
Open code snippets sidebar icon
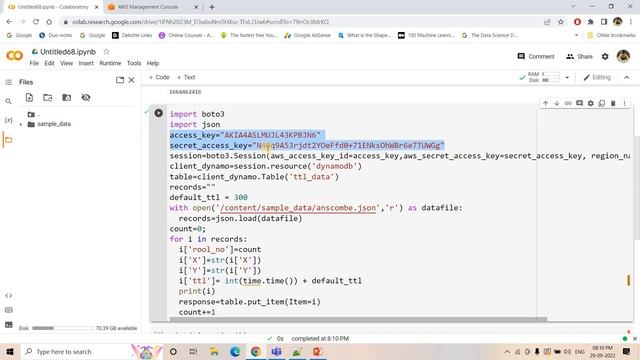pyautogui.click(x=9, y=296)
